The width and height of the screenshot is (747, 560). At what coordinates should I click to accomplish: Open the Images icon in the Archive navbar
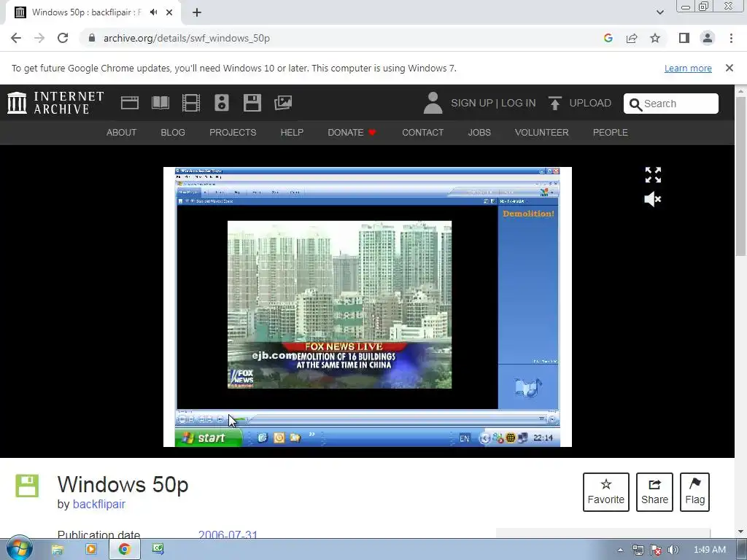pos(283,103)
